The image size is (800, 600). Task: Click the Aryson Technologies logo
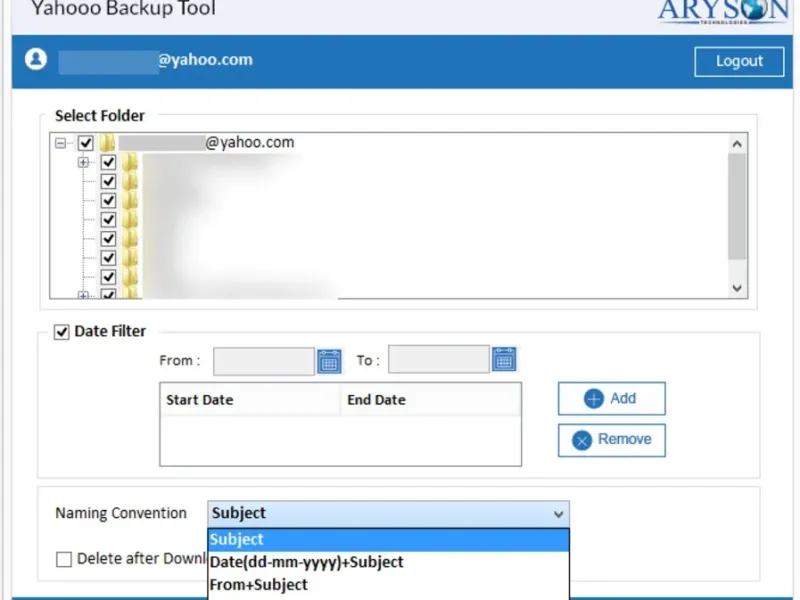(724, 11)
